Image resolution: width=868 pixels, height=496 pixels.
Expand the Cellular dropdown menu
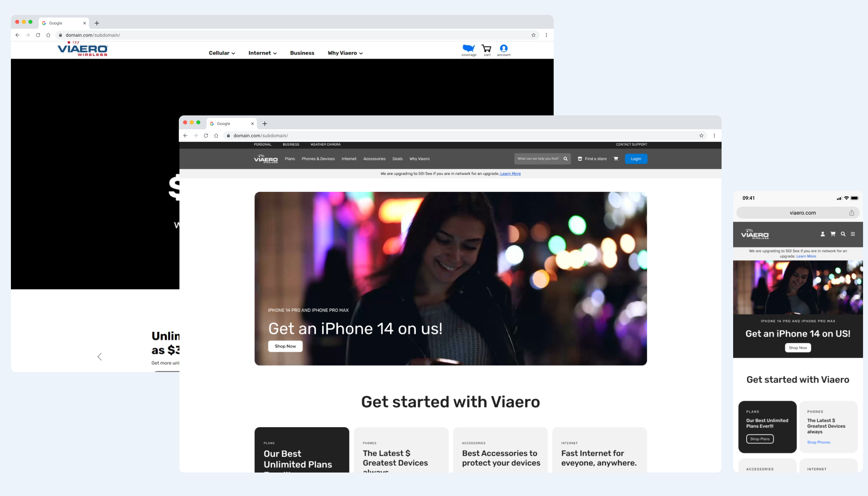[x=220, y=53]
